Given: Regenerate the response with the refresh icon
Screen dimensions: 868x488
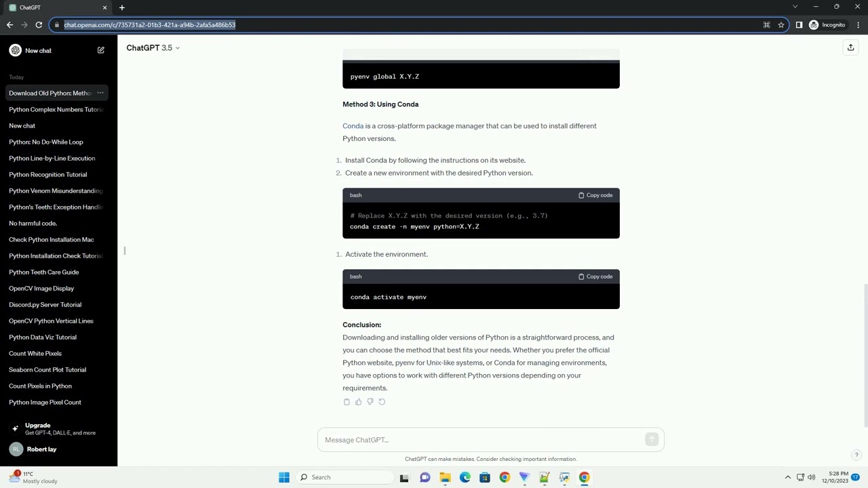Looking at the screenshot, I should point(382,402).
